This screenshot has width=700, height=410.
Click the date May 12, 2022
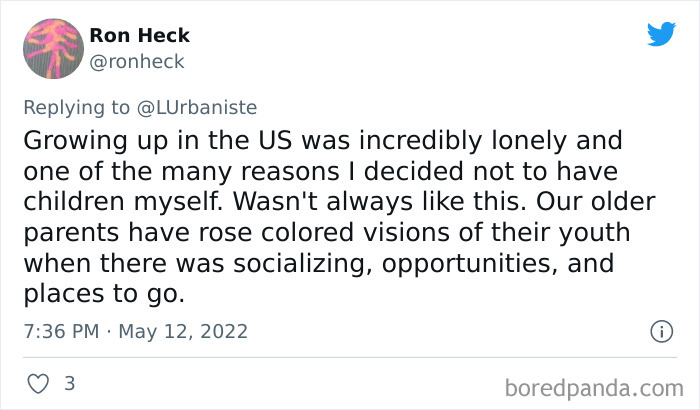point(182,331)
